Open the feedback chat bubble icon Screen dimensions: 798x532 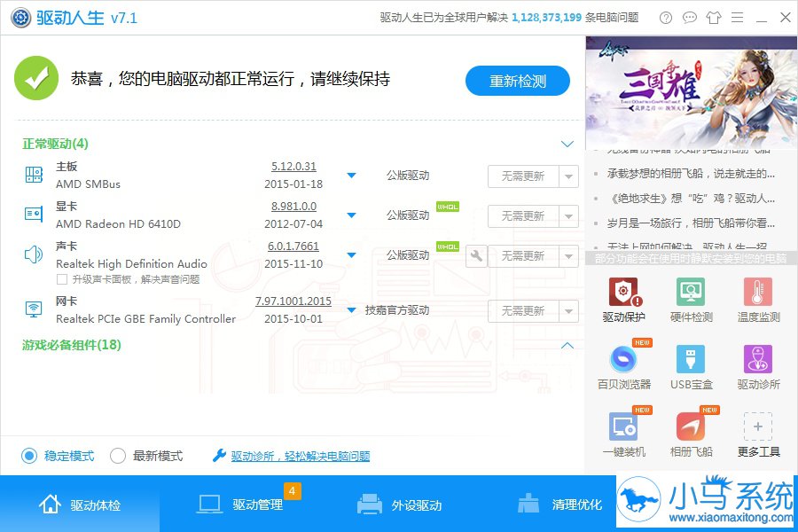point(690,18)
